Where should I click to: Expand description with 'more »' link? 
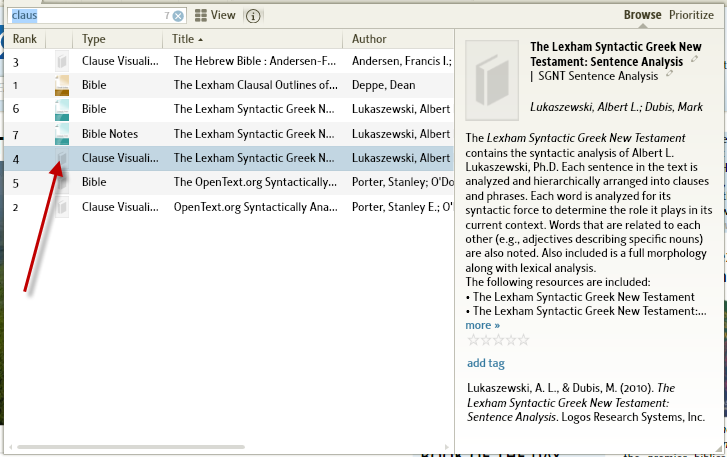(x=483, y=325)
